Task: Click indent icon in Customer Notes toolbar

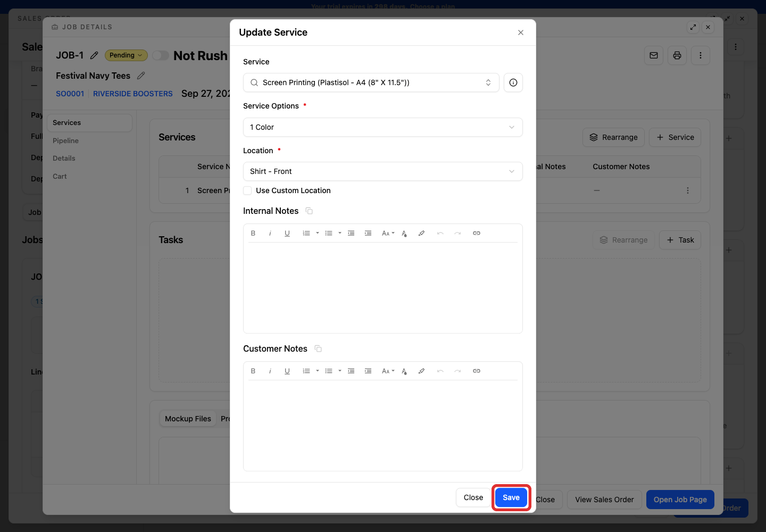Action: (368, 371)
